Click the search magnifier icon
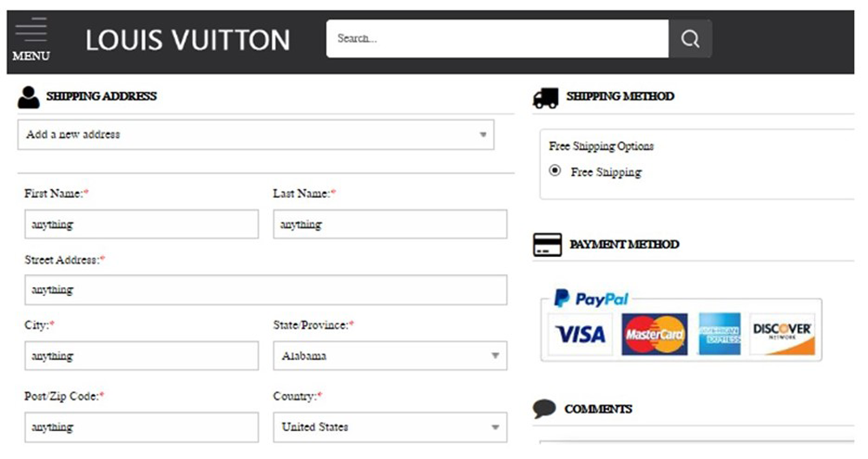This screenshot has height=459, width=868. pos(690,39)
